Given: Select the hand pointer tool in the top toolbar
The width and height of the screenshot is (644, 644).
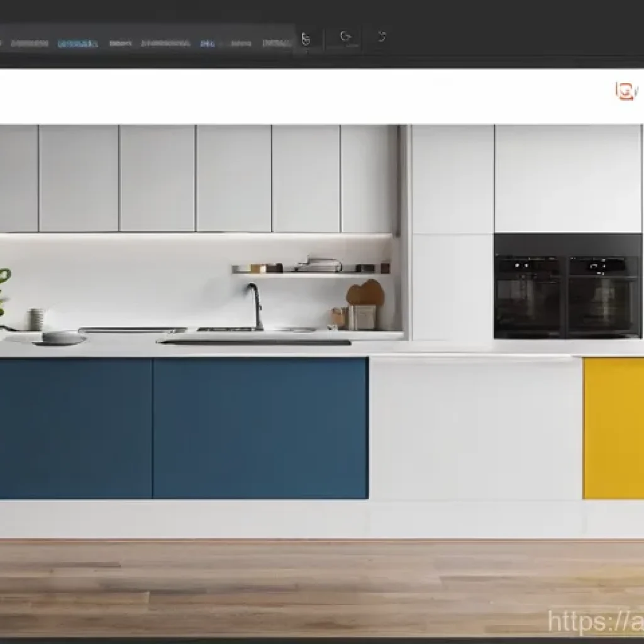Looking at the screenshot, I should coord(306,39).
